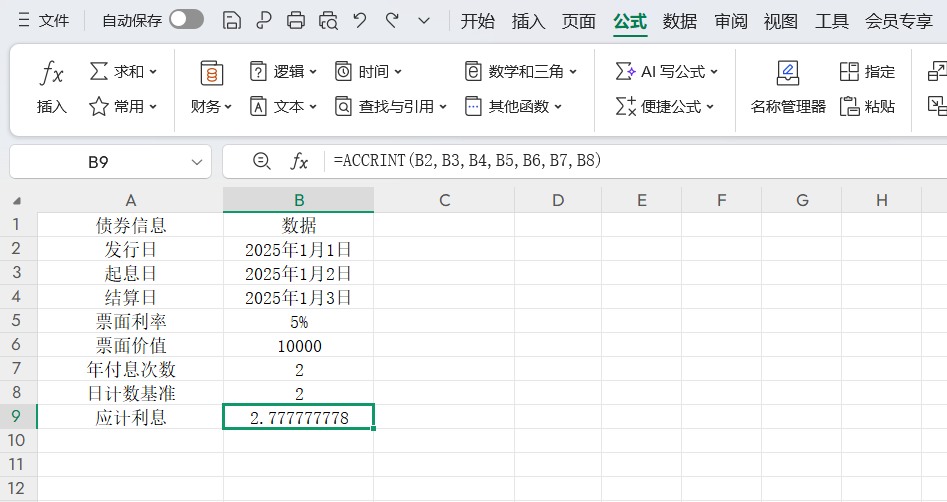
Task: Open the 求和 dropdown
Action: 123,71
